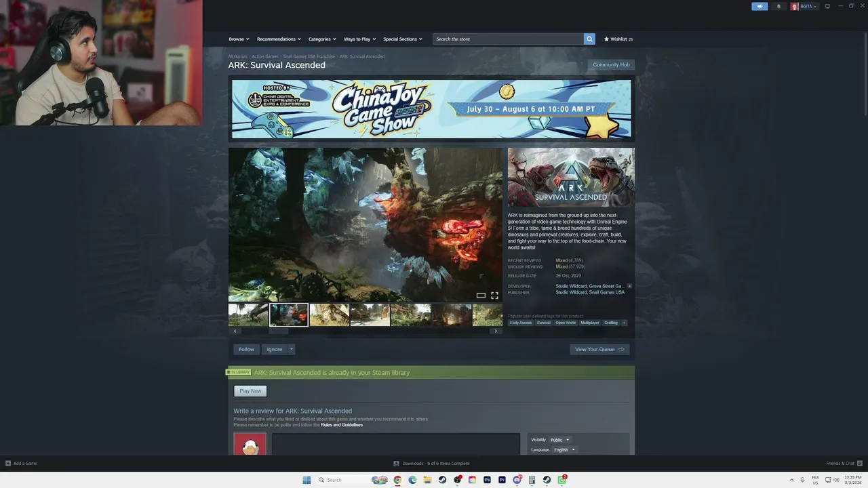Click the Crafting tag

(611, 323)
